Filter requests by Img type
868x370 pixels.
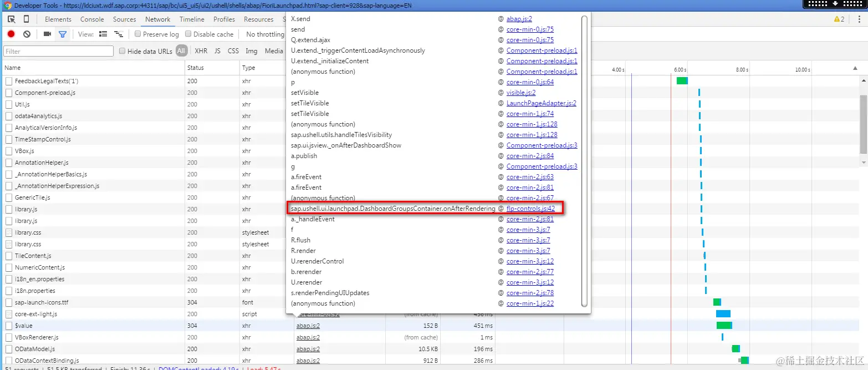(252, 51)
